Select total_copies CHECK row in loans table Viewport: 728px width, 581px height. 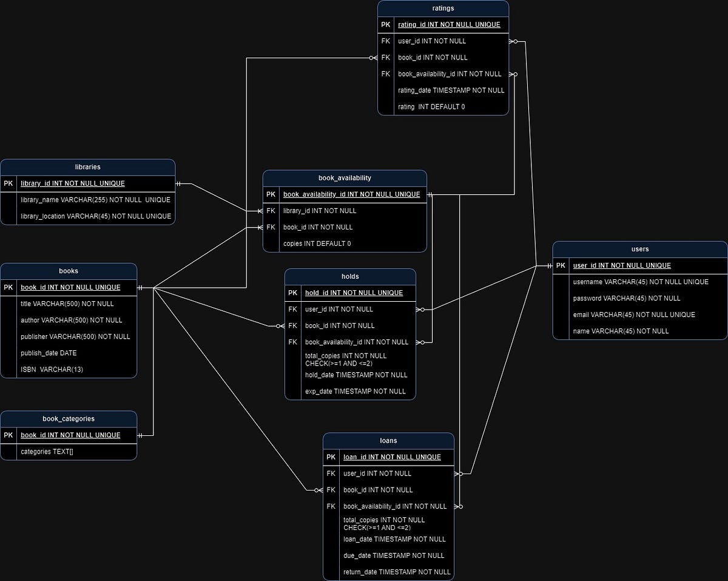click(x=388, y=523)
